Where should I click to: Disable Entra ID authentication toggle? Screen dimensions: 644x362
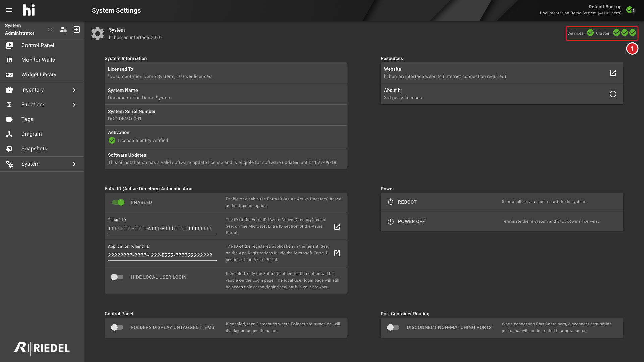(118, 202)
